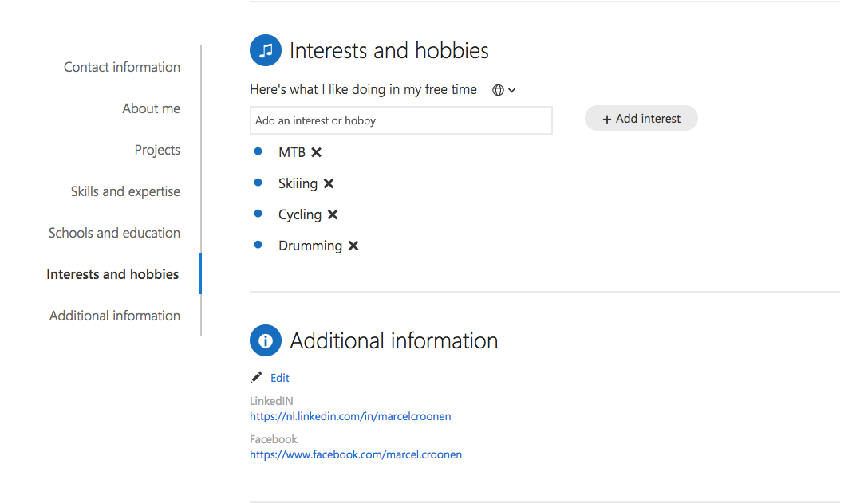Viewport: 868px width, 503px height.
Task: Select Interests and hobbies sidebar item
Action: coord(112,274)
